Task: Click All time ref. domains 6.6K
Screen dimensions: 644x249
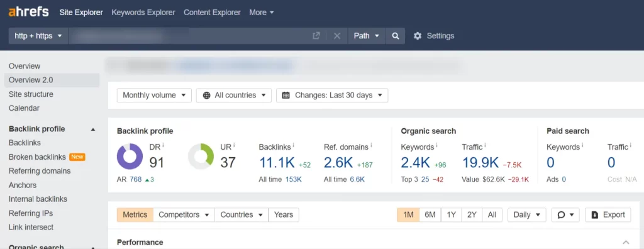Action: [357, 180]
